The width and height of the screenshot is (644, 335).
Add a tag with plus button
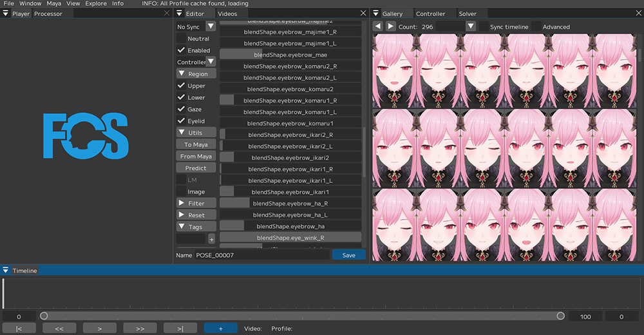(x=211, y=239)
